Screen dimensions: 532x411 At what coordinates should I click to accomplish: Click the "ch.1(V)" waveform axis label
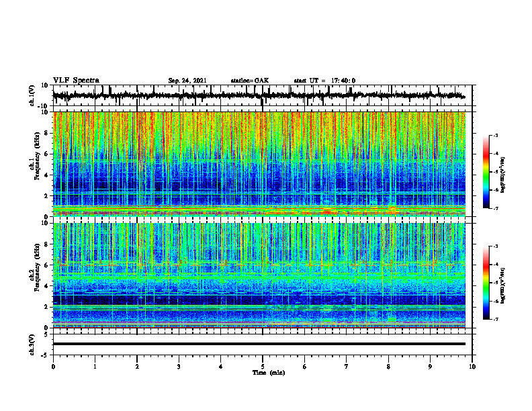coord(32,95)
